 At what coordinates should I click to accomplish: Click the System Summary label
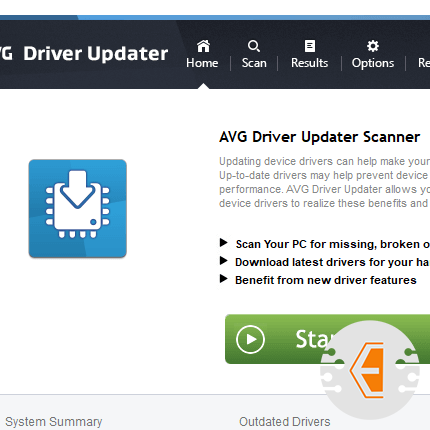pos(54,422)
